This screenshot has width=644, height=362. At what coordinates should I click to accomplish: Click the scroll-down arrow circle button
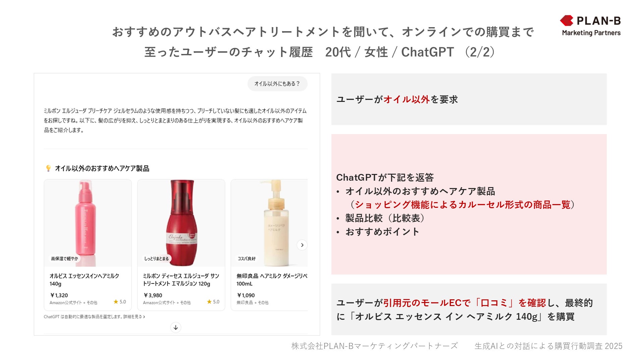176,327
